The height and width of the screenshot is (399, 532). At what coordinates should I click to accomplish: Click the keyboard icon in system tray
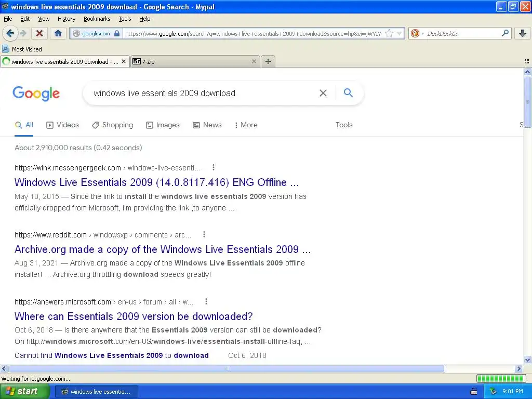[x=474, y=392]
